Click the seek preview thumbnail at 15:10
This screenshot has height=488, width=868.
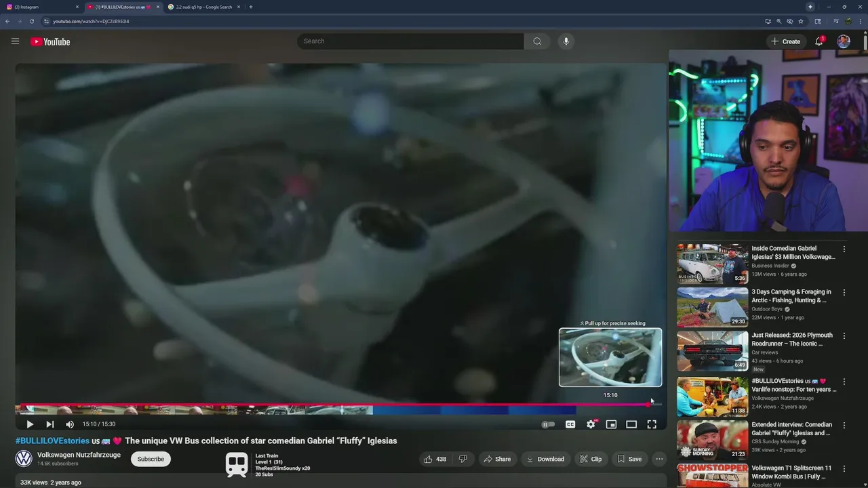click(610, 357)
